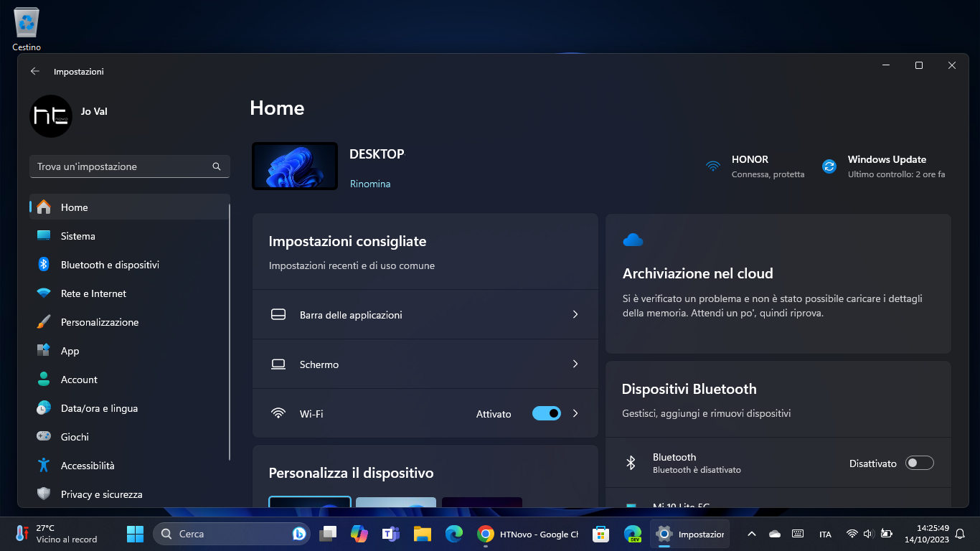Click the search magnifier in settings search box
Image resolution: width=980 pixels, height=551 pixels.
click(217, 166)
